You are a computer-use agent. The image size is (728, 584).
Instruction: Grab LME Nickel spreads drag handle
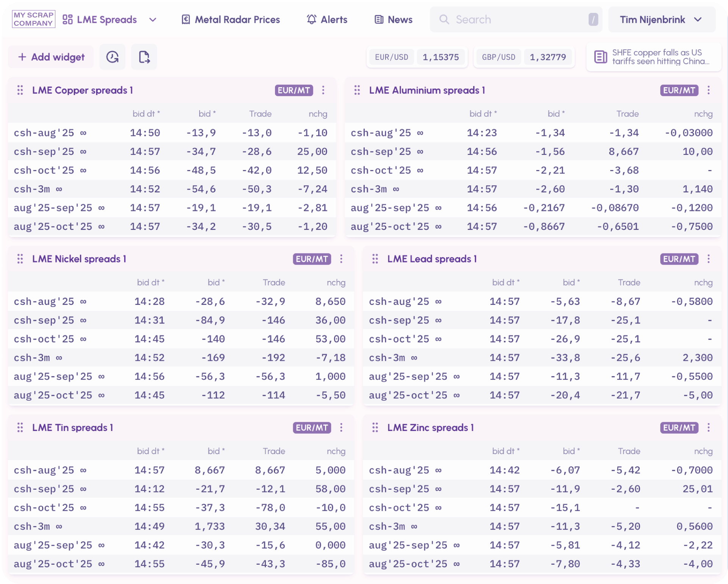coord(20,259)
